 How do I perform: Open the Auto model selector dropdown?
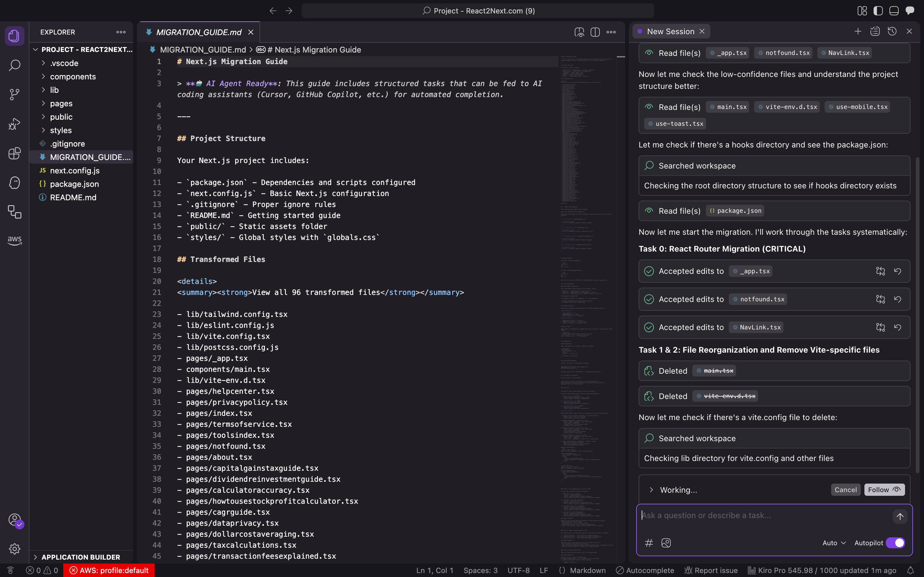coord(834,542)
